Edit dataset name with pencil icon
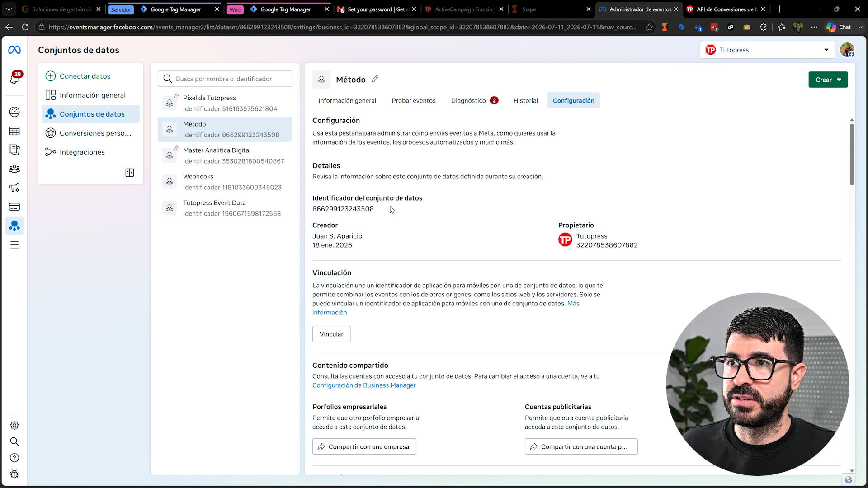This screenshot has width=868, height=488. 375,79
